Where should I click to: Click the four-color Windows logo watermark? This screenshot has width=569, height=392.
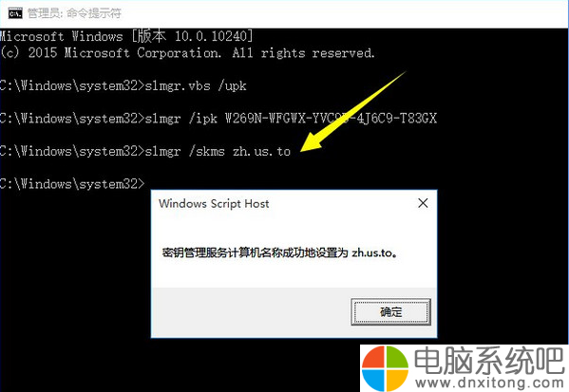tap(385, 368)
